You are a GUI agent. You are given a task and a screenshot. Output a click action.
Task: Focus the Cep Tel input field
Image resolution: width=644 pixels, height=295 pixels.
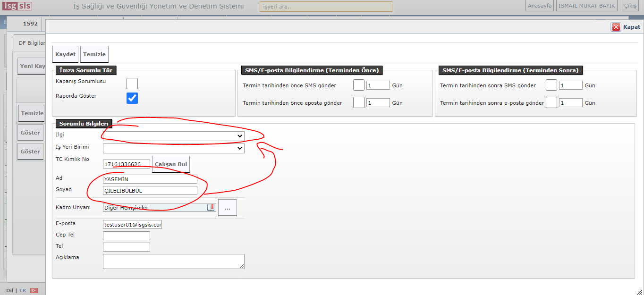[127, 236]
